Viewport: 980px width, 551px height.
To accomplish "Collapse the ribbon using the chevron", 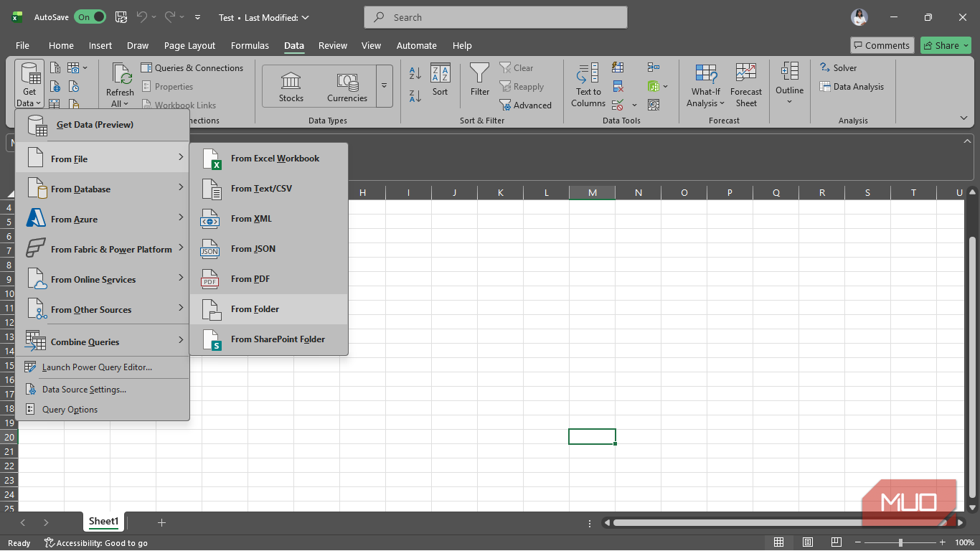I will 963,118.
